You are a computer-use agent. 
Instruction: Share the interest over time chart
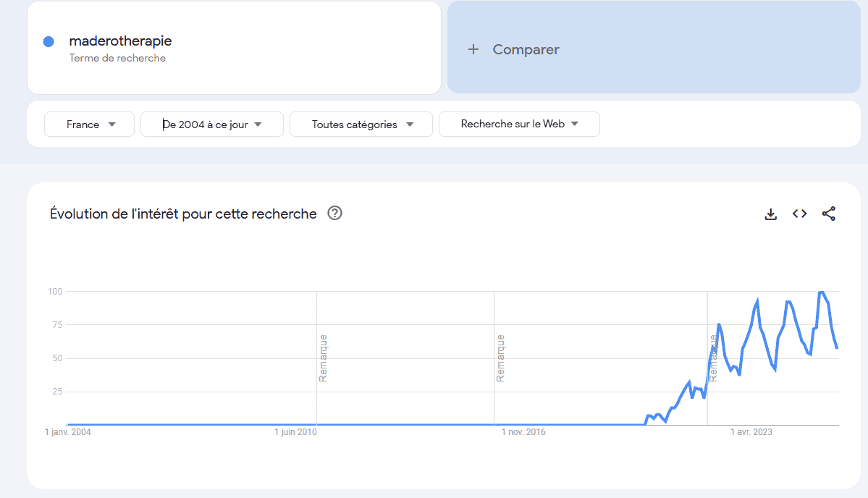tap(829, 214)
